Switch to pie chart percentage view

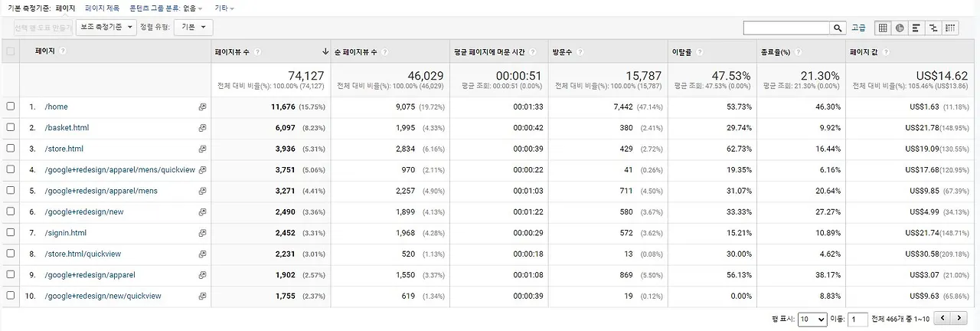point(900,28)
